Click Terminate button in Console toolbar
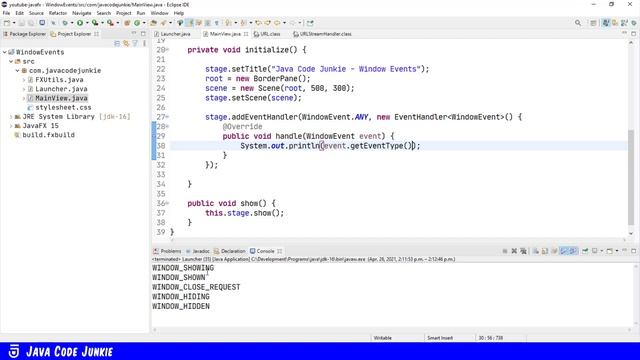This screenshot has height=360, width=640. 505,251
